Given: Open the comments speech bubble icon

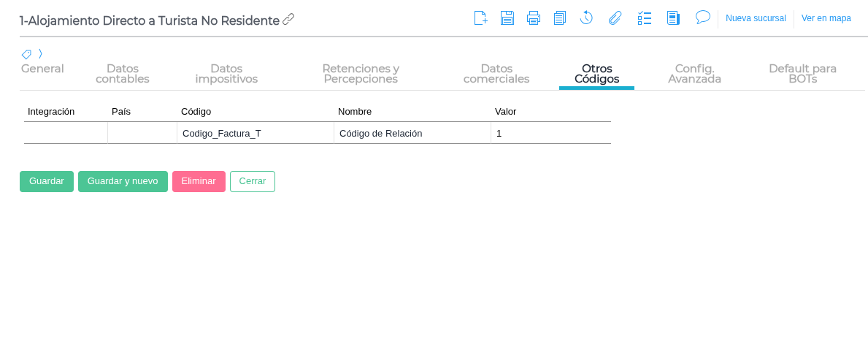Looking at the screenshot, I should pos(703,18).
